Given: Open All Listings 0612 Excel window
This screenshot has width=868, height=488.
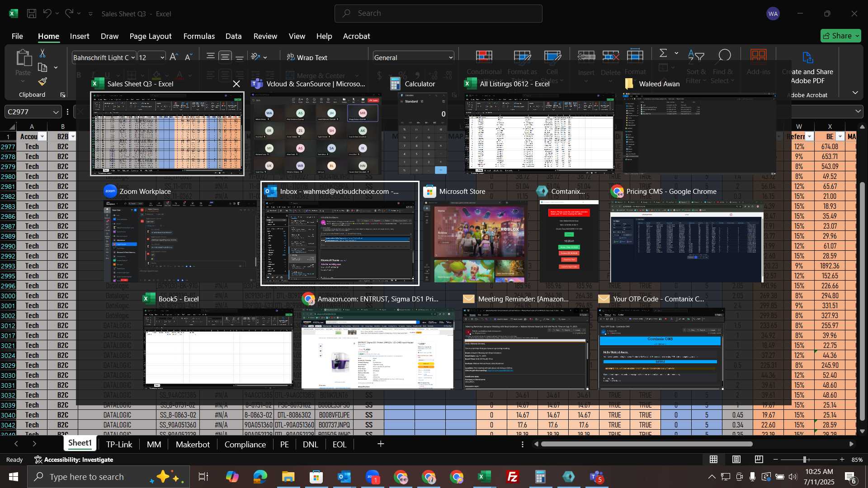Looking at the screenshot, I should coord(540,134).
